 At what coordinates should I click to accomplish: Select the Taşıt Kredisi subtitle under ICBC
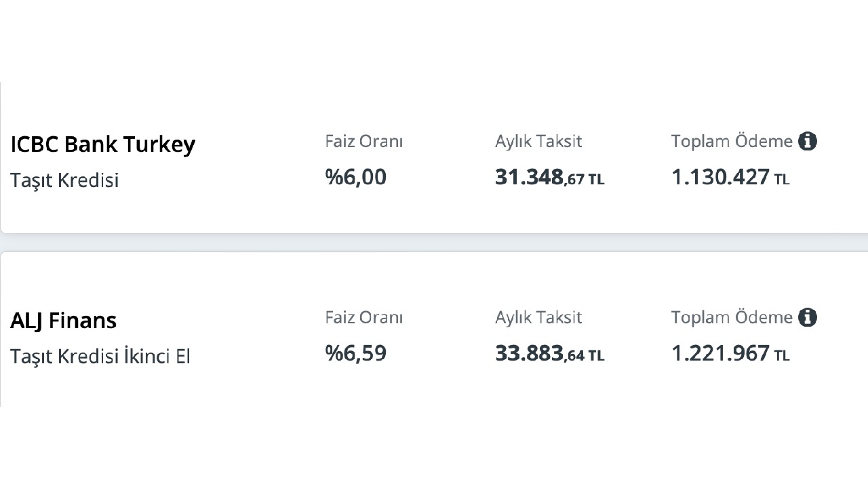click(x=64, y=180)
